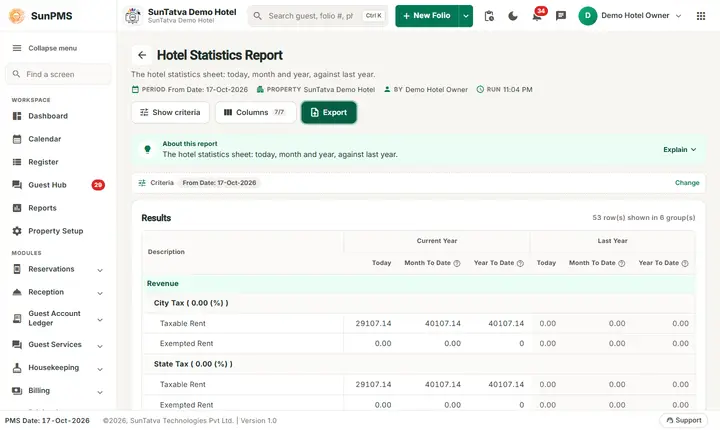720x430 pixels.
Task: Click Taxable Rent under City Tax
Action: (x=183, y=323)
